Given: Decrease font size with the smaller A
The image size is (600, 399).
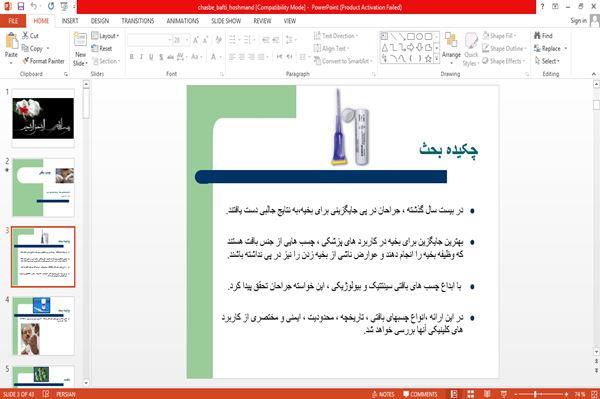Looking at the screenshot, I should [x=205, y=40].
